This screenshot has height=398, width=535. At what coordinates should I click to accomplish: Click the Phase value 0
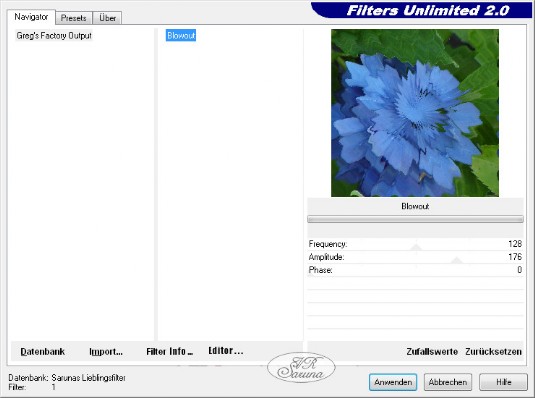click(x=519, y=270)
